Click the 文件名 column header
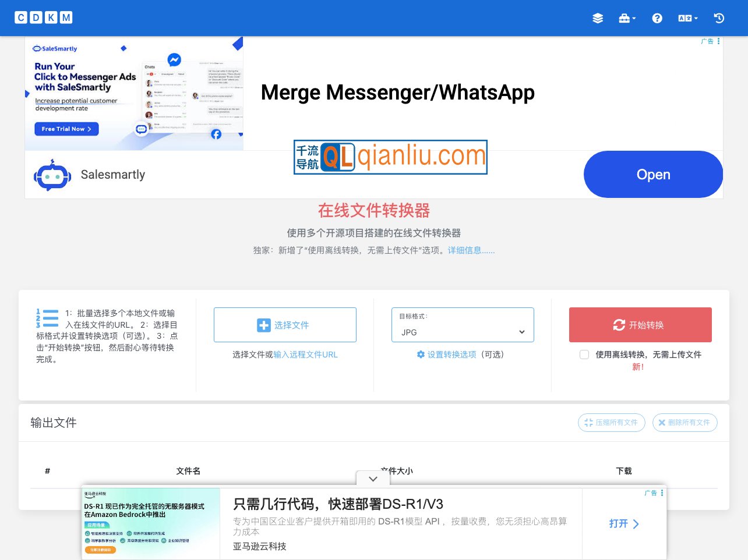This screenshot has width=748, height=560. click(188, 471)
